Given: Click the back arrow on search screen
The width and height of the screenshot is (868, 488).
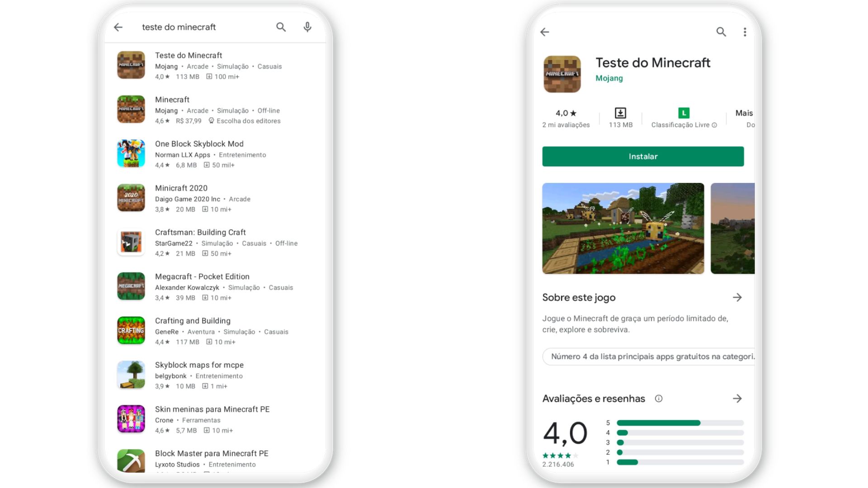Looking at the screenshot, I should [x=118, y=27].
